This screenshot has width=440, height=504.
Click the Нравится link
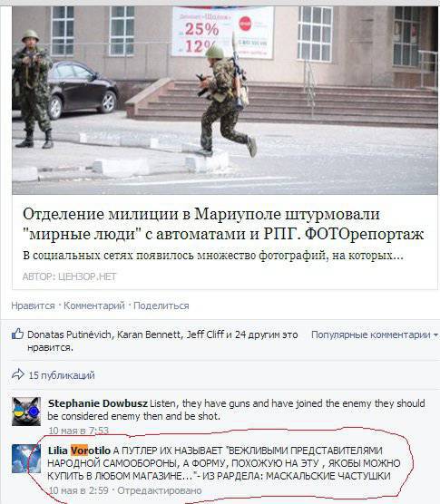pos(34,305)
